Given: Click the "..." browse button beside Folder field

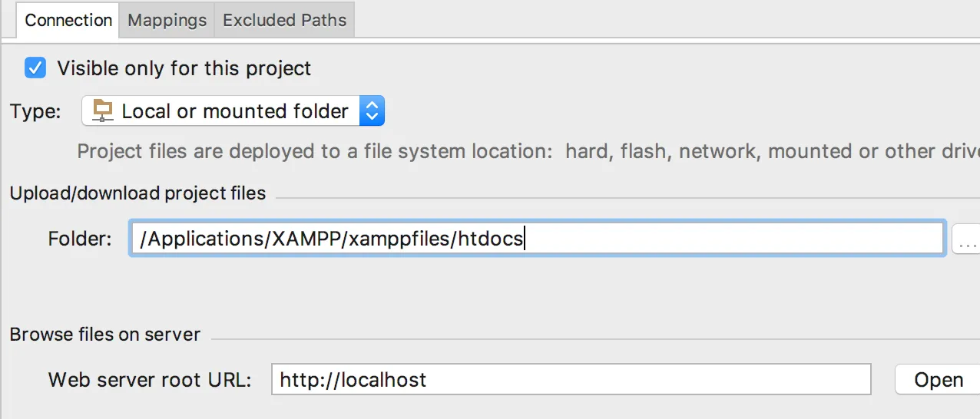Looking at the screenshot, I should [967, 239].
